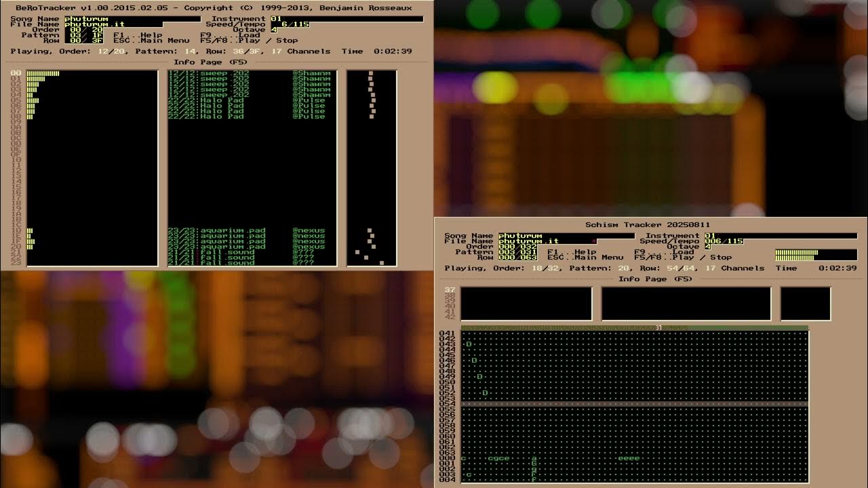Image resolution: width=868 pixels, height=488 pixels.
Task: Select channel 05 in BeRoTracker's VU list
Action: click(x=16, y=100)
